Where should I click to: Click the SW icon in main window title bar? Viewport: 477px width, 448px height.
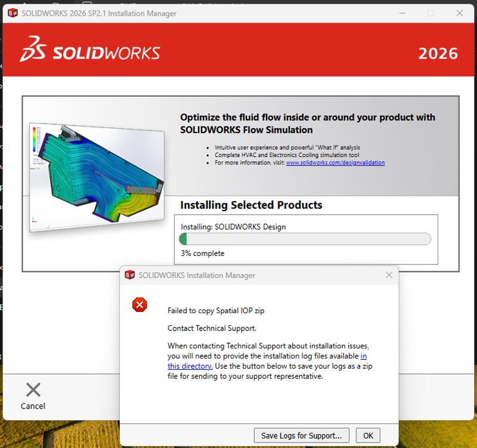(13, 13)
